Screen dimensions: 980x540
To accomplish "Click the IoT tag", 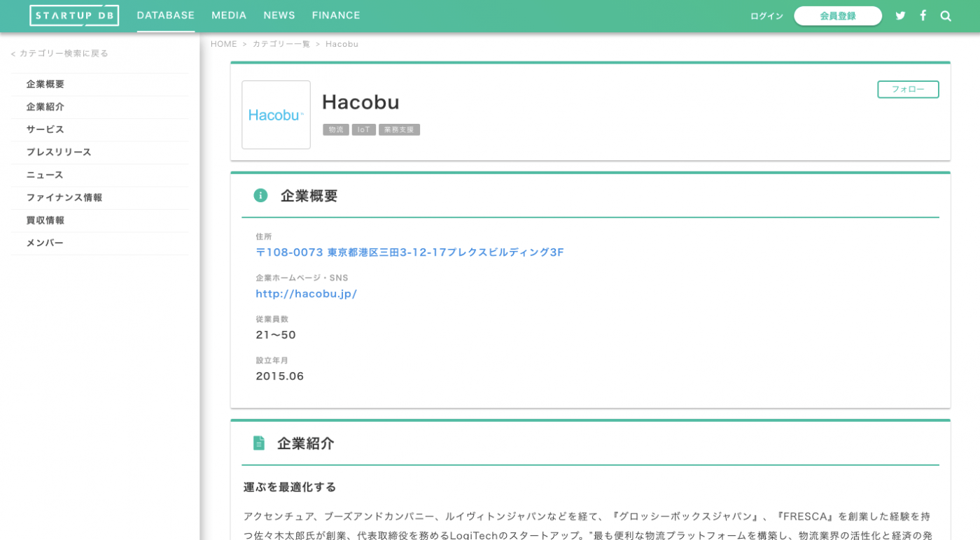I will tap(364, 129).
